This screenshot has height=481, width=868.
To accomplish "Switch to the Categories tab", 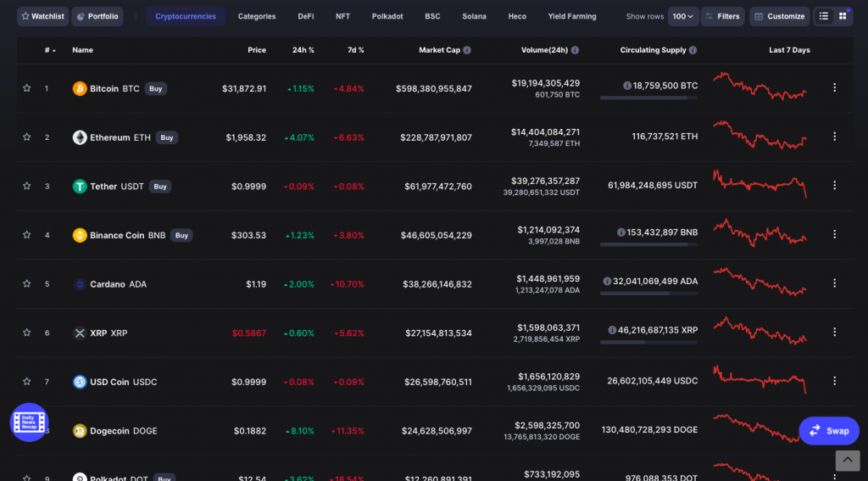I will [257, 17].
